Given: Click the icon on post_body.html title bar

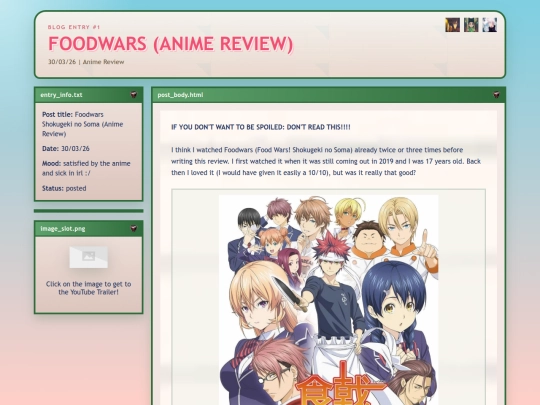Looking at the screenshot, I should [496, 95].
